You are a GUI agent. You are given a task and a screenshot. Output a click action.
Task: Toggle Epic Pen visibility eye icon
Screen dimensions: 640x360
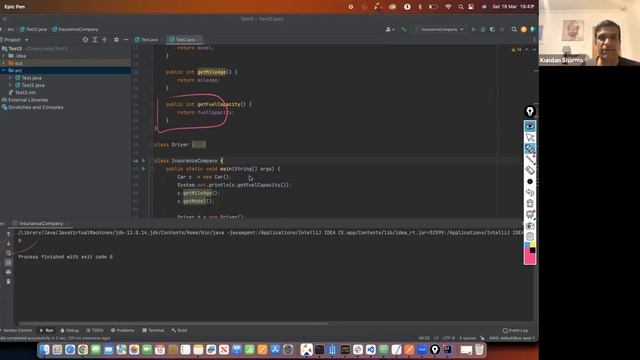(x=530, y=126)
